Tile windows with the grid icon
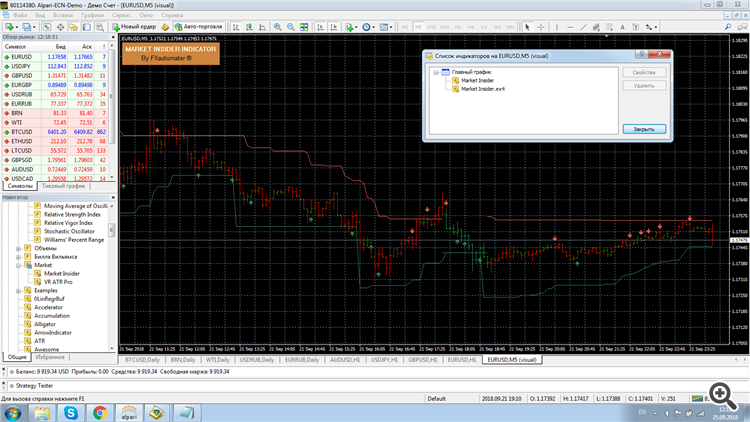The image size is (750, 422). [x=304, y=27]
